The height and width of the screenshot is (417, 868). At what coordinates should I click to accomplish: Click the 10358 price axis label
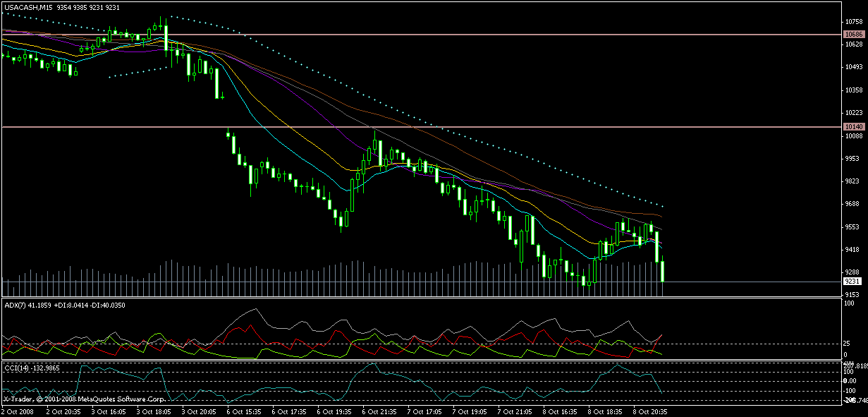coord(854,90)
